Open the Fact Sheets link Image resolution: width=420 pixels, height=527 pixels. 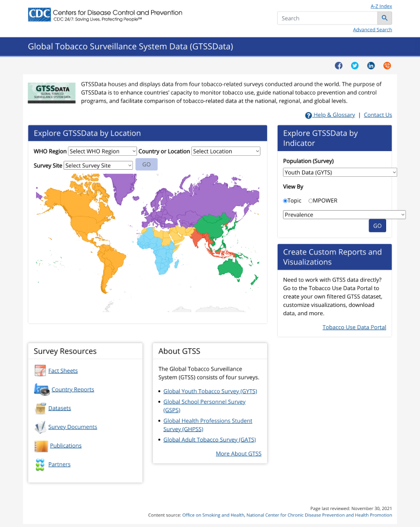coord(63,371)
